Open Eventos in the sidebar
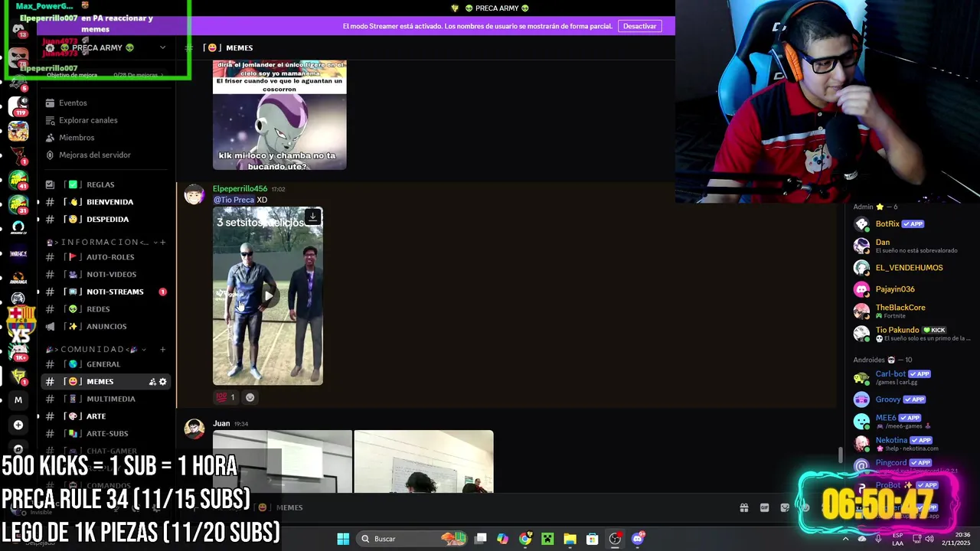980x551 pixels. (x=73, y=103)
